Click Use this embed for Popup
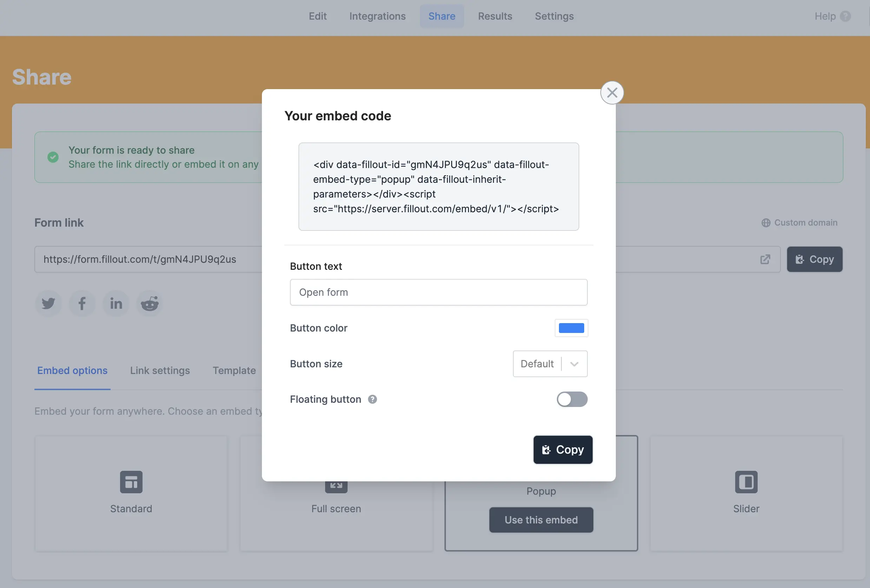The width and height of the screenshot is (870, 588). click(x=541, y=520)
